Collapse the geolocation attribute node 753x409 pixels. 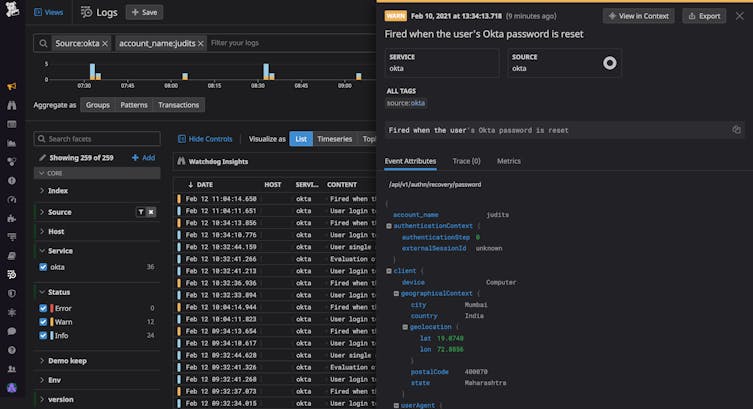tap(405, 327)
